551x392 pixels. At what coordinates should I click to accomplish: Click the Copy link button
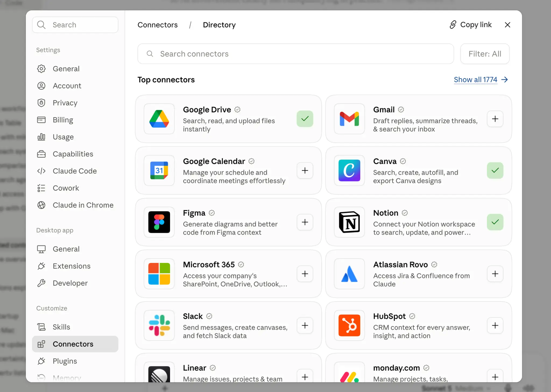(x=471, y=25)
